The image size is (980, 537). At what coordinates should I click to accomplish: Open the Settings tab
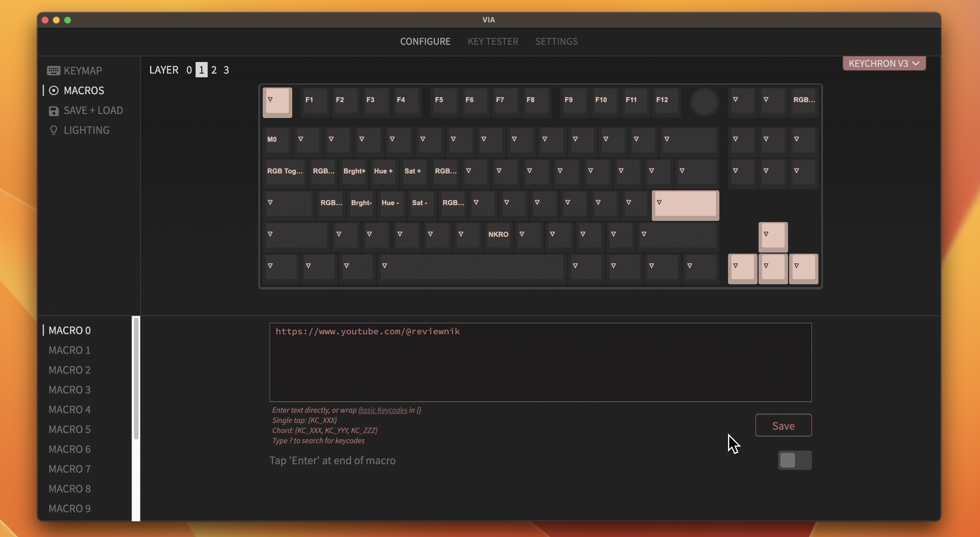click(556, 42)
